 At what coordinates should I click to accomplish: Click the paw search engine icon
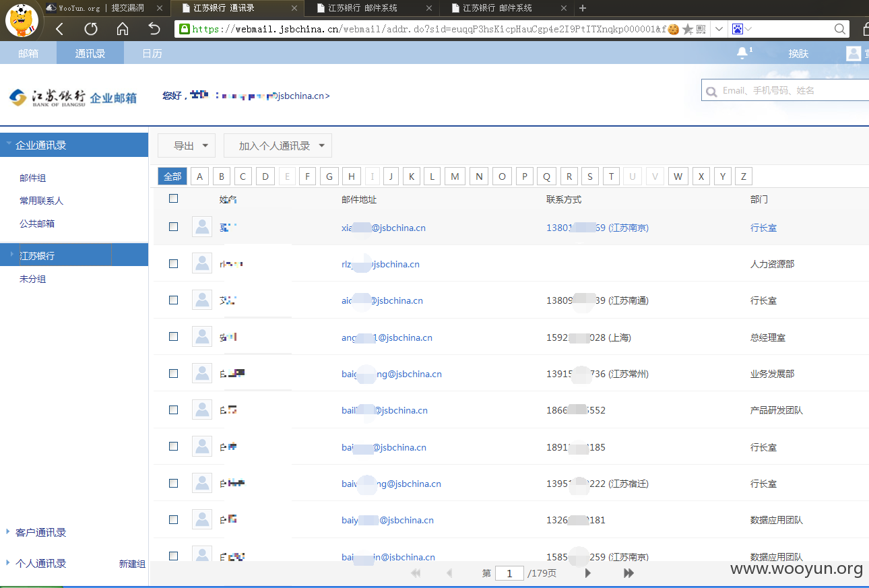pyautogui.click(x=738, y=29)
